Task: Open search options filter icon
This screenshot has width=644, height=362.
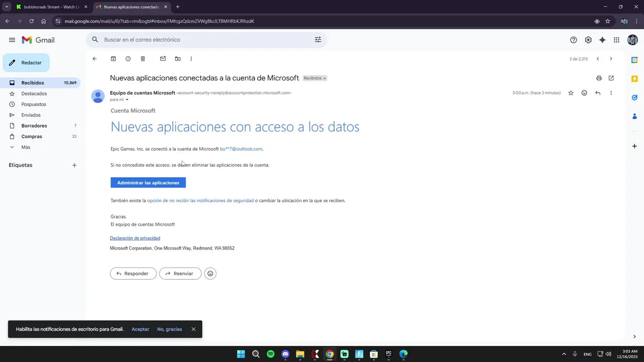Action: 318,40
